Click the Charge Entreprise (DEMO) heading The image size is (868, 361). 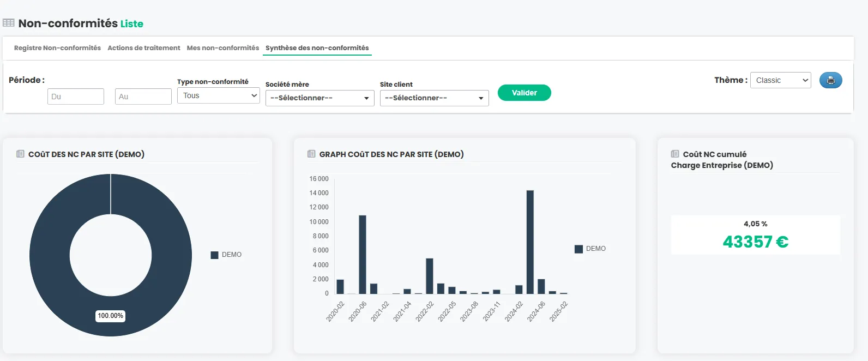(x=722, y=165)
